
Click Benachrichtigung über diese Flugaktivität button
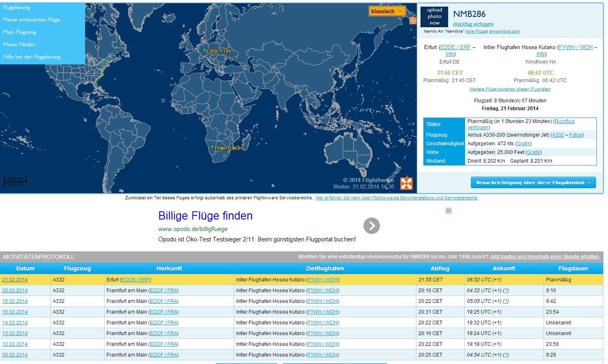pyautogui.click(x=533, y=182)
